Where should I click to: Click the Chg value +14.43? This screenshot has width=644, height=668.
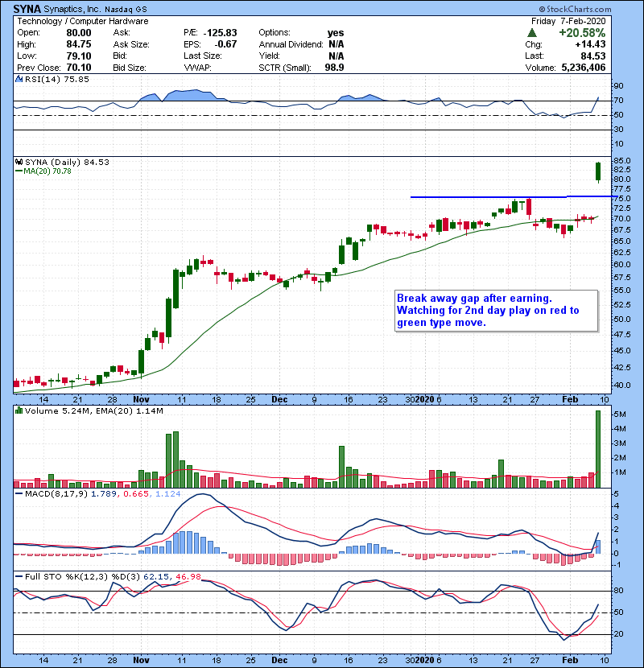590,44
